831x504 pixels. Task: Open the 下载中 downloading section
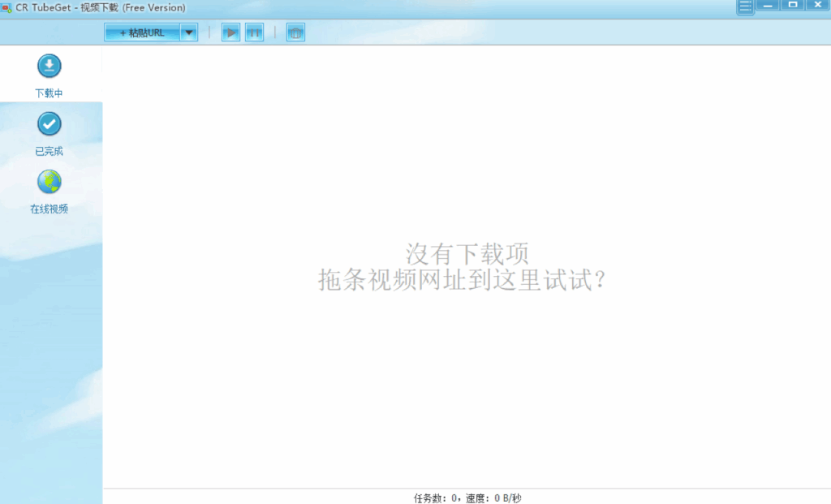click(x=50, y=75)
